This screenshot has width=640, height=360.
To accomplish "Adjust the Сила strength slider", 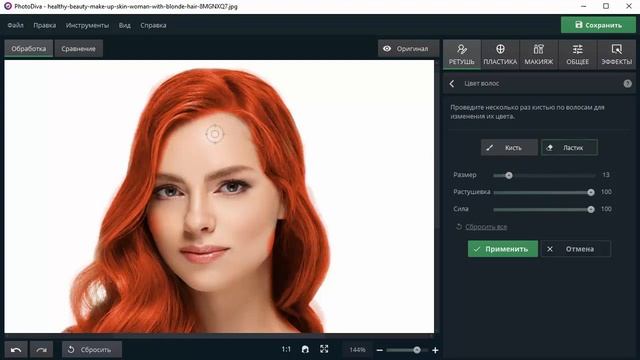I will 544,209.
